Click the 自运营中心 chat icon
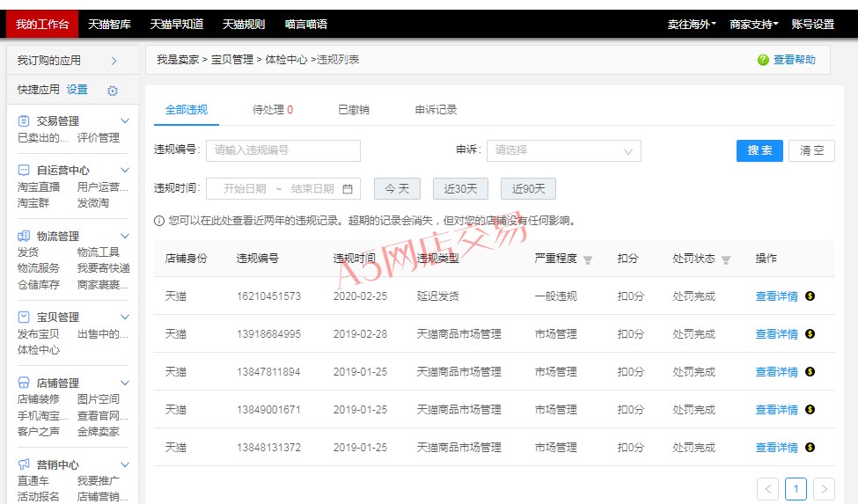Viewport: 858px width, 504px height. click(x=24, y=170)
